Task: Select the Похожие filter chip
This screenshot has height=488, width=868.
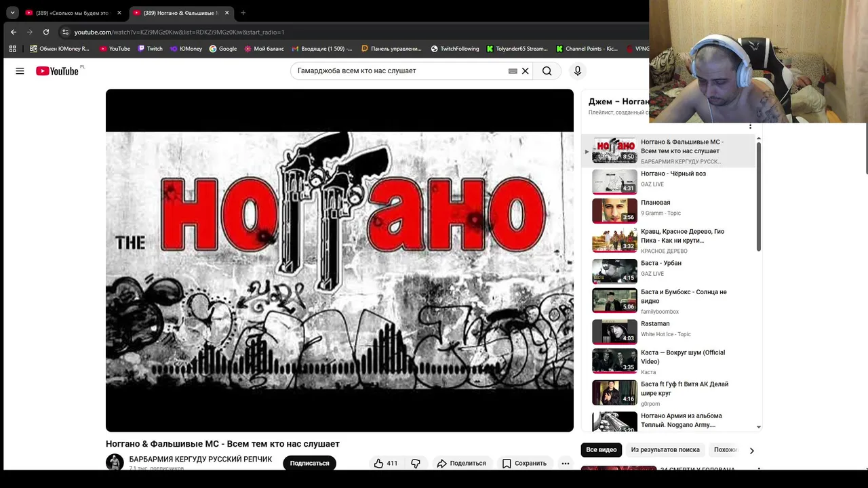Action: pos(726,450)
